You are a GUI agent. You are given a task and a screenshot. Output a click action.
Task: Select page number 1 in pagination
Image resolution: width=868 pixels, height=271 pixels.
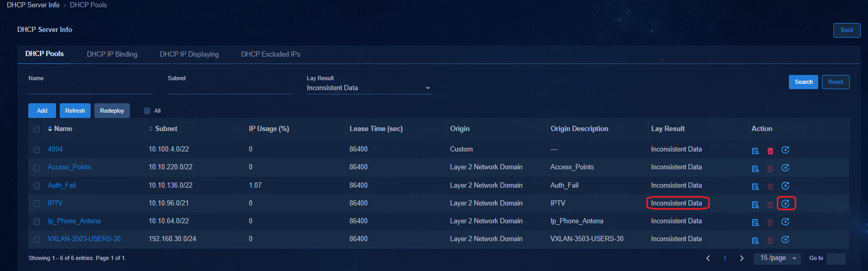(725, 258)
